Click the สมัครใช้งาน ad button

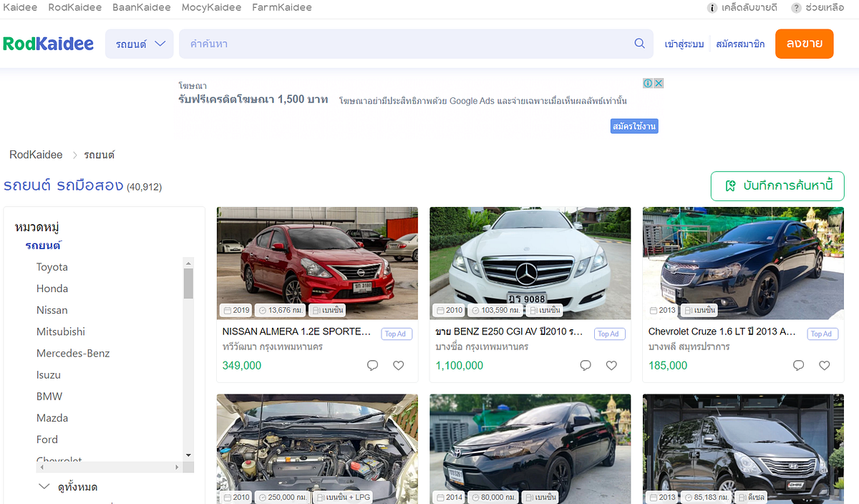[634, 127]
